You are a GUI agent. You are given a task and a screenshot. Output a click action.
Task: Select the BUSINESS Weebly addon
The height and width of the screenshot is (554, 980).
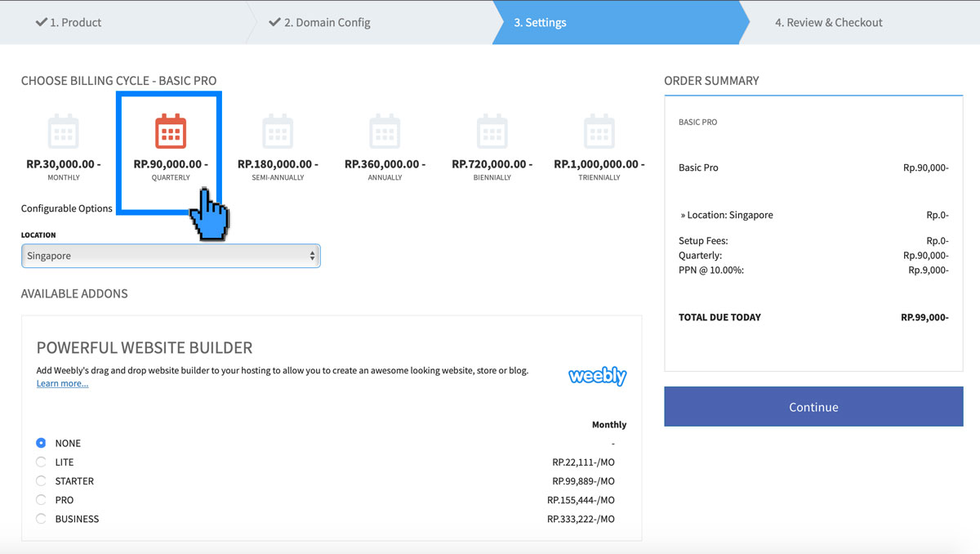41,518
